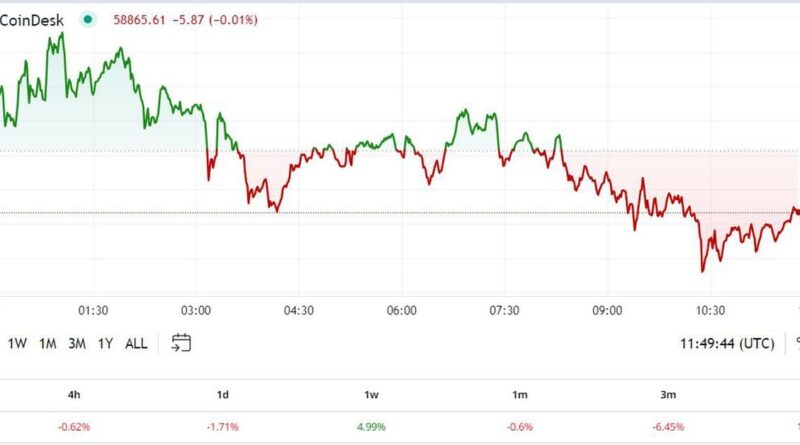Open the go-to-date calendar icon
The height and width of the screenshot is (445, 800).
181,343
